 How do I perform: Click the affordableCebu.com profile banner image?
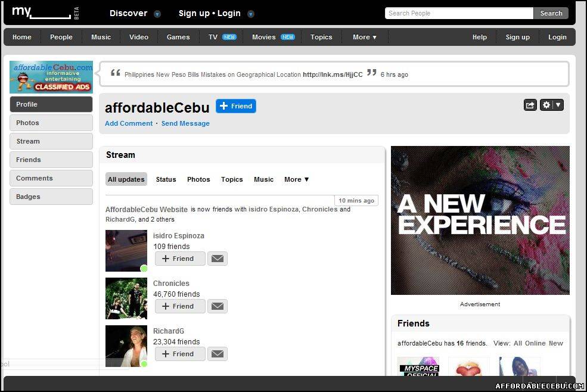click(51, 77)
